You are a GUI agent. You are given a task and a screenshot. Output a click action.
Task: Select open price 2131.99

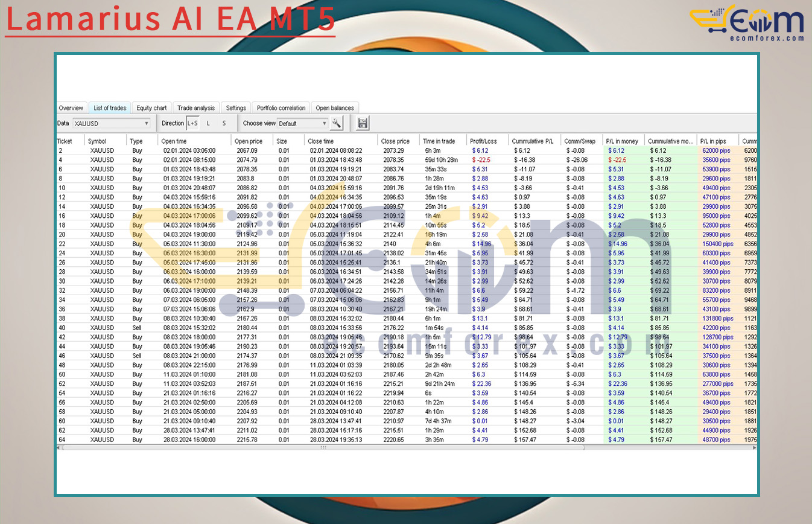(x=247, y=253)
